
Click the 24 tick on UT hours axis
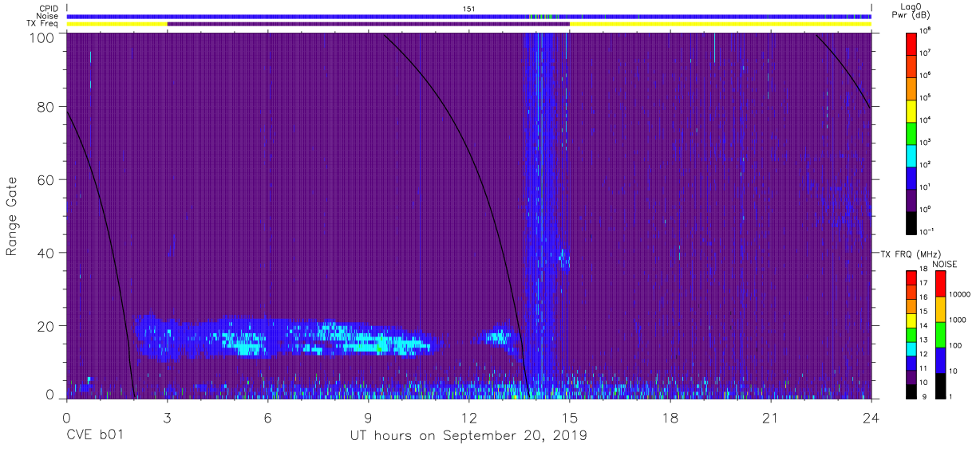(x=871, y=417)
